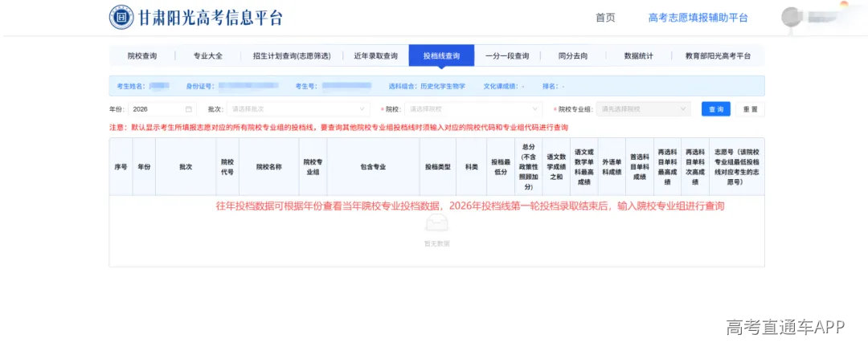Image resolution: width=868 pixels, height=359 pixels.
Task: Click the blue 查询 button
Action: point(716,109)
